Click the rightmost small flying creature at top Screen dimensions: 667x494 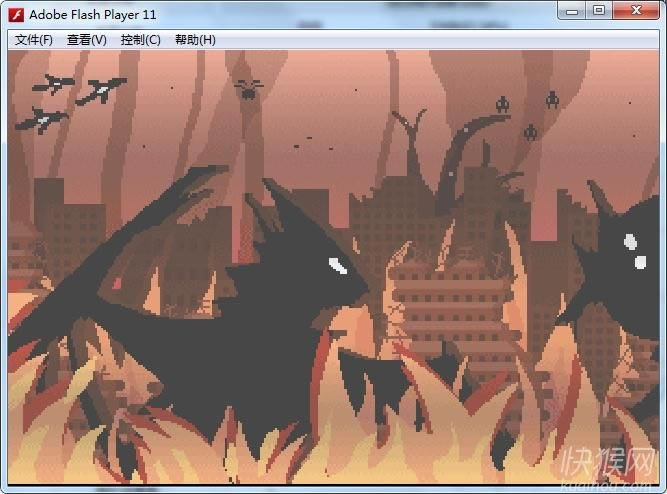pyautogui.click(x=551, y=99)
